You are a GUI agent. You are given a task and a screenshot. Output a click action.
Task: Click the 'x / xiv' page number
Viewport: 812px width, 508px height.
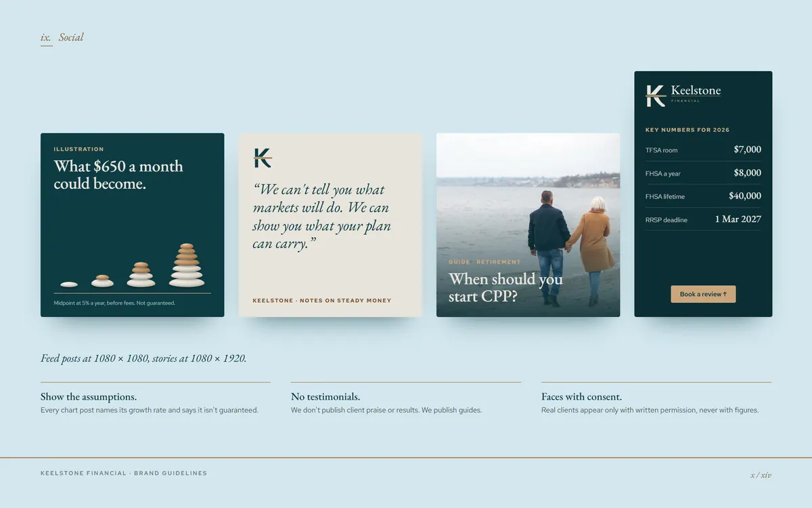(761, 475)
